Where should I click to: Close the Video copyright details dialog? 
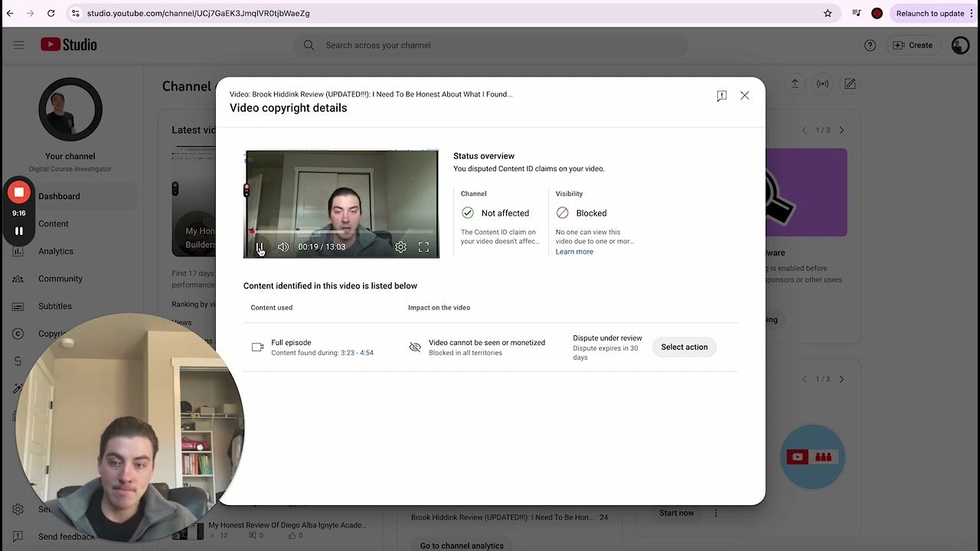click(x=744, y=96)
